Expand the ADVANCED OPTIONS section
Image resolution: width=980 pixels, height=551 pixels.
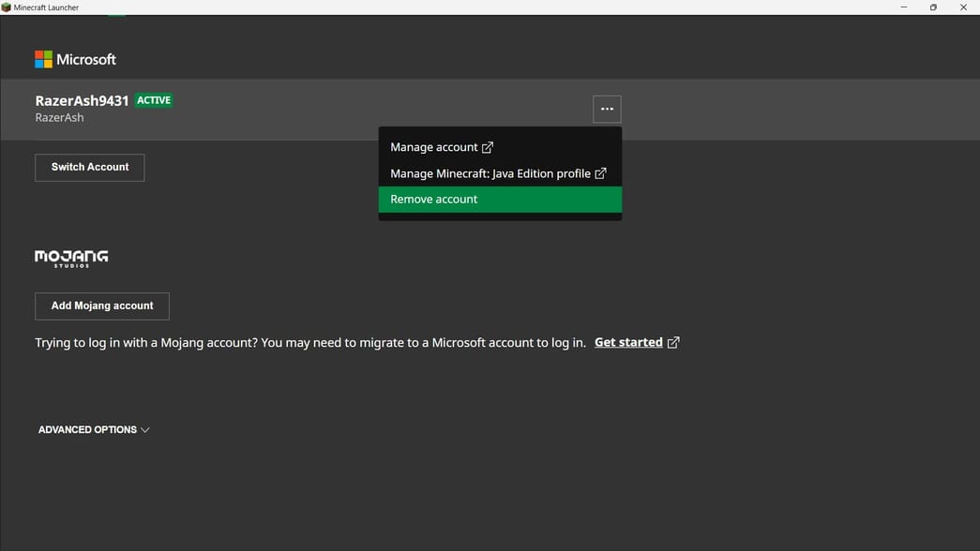click(x=87, y=429)
